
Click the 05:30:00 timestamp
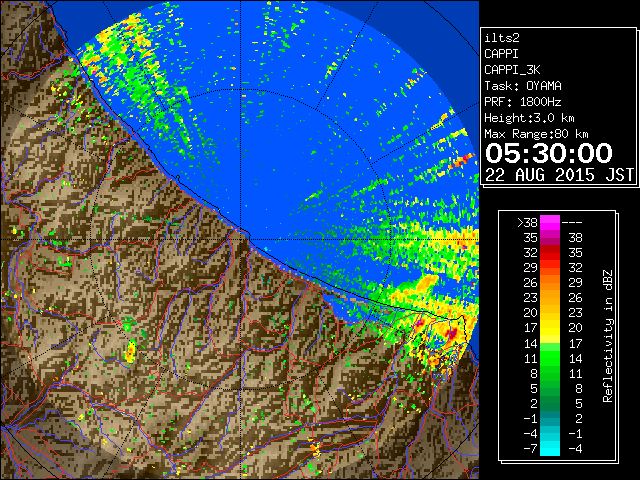(x=549, y=153)
